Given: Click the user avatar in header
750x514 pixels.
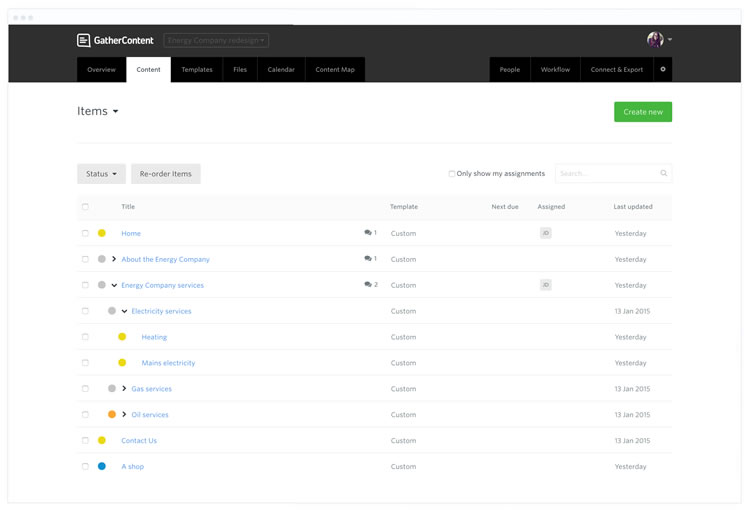Looking at the screenshot, I should (655, 40).
